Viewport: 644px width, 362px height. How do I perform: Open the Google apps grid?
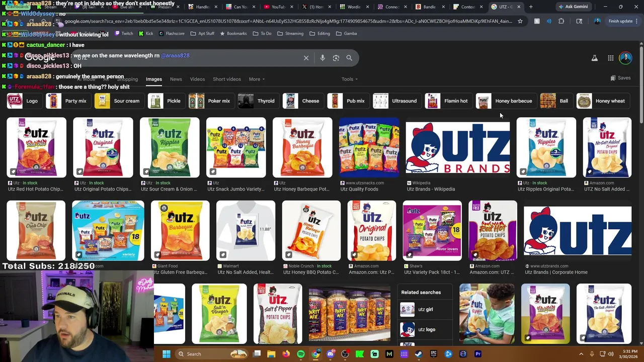click(x=610, y=58)
